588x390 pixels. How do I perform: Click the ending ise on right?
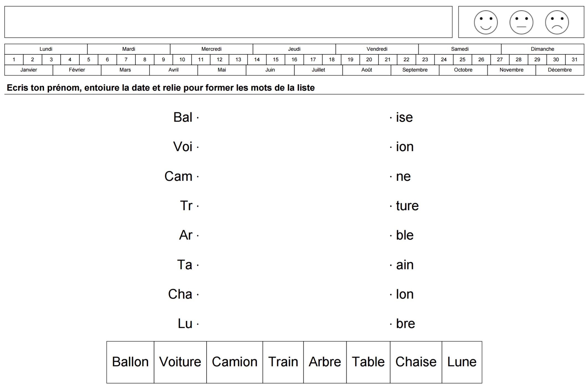404,117
